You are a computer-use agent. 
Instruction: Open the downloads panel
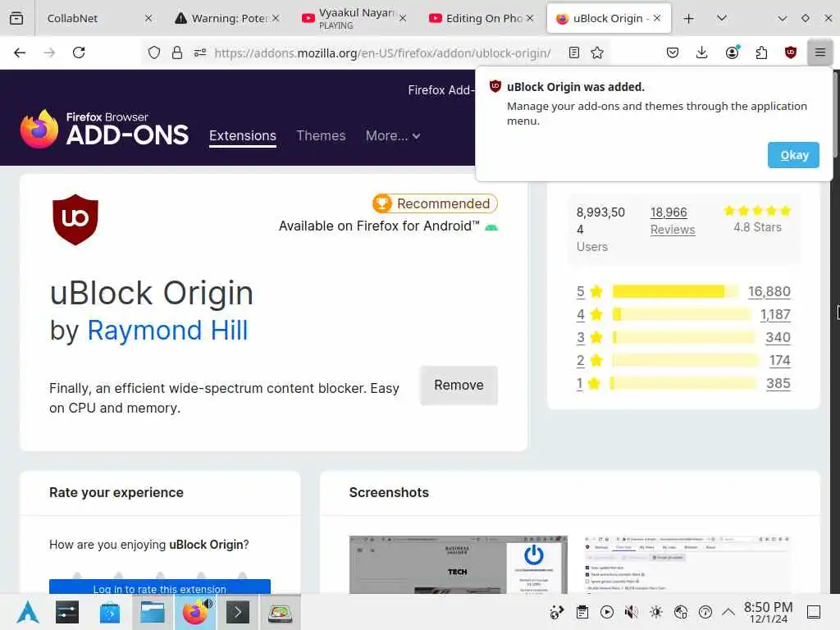[701, 52]
